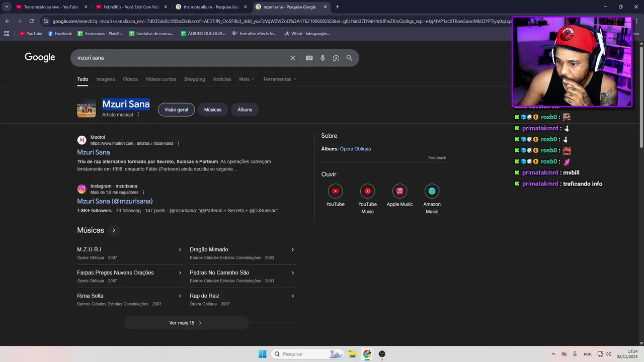Open the volume control in system tray
This screenshot has height=362, width=644.
[608, 354]
